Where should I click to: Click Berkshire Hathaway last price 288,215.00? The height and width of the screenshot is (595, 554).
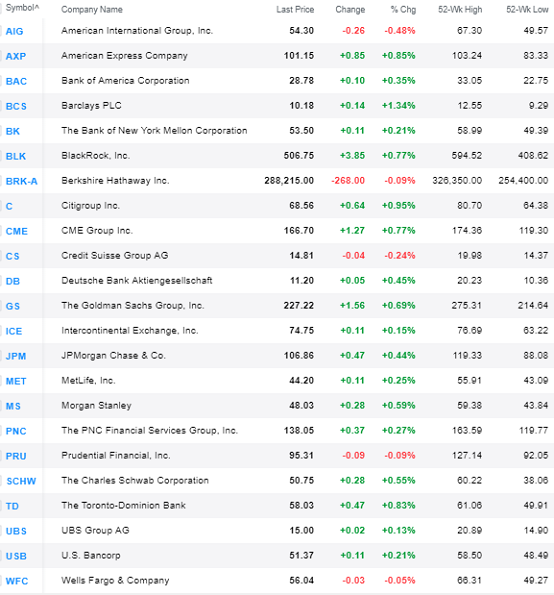coord(289,181)
